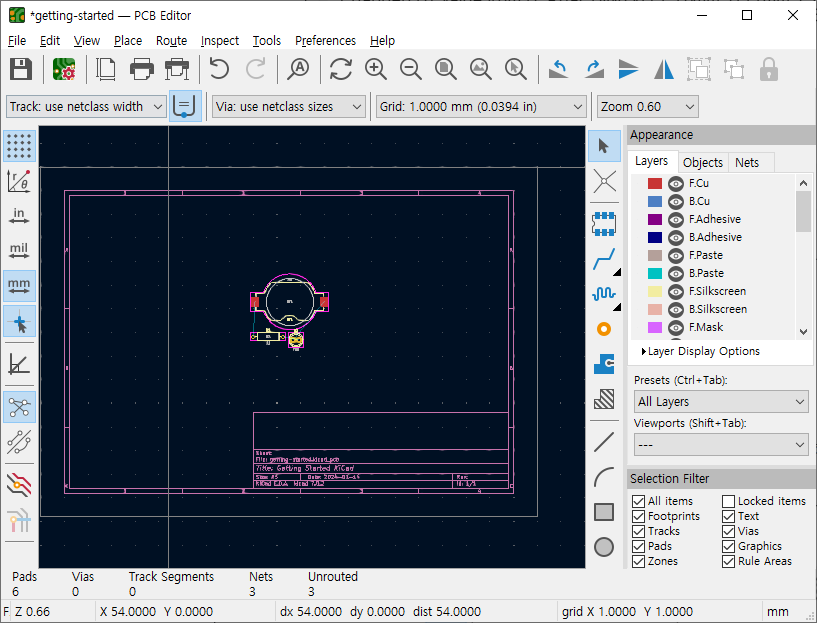This screenshot has width=817, height=623.
Task: Select the Draw Arc tool
Action: coord(604,477)
